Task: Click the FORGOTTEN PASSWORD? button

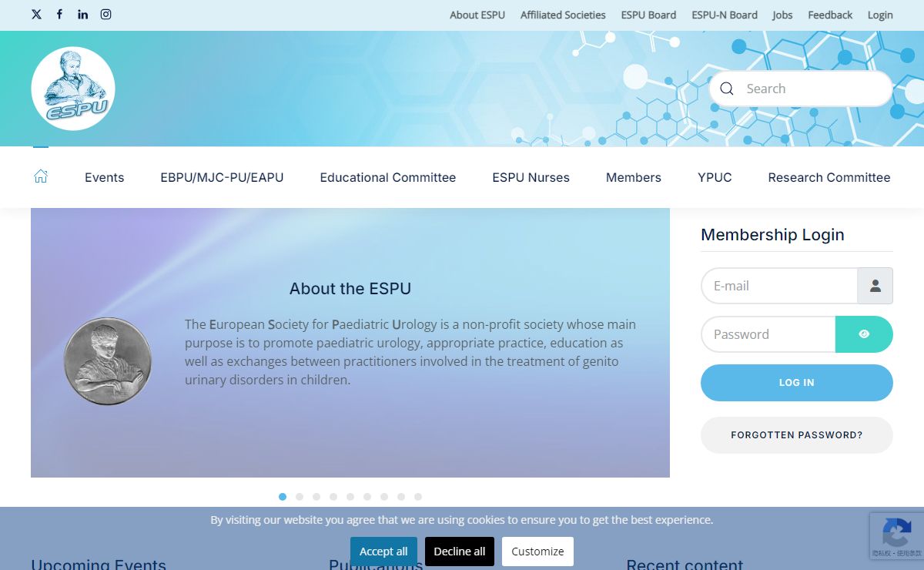Action: pyautogui.click(x=797, y=435)
